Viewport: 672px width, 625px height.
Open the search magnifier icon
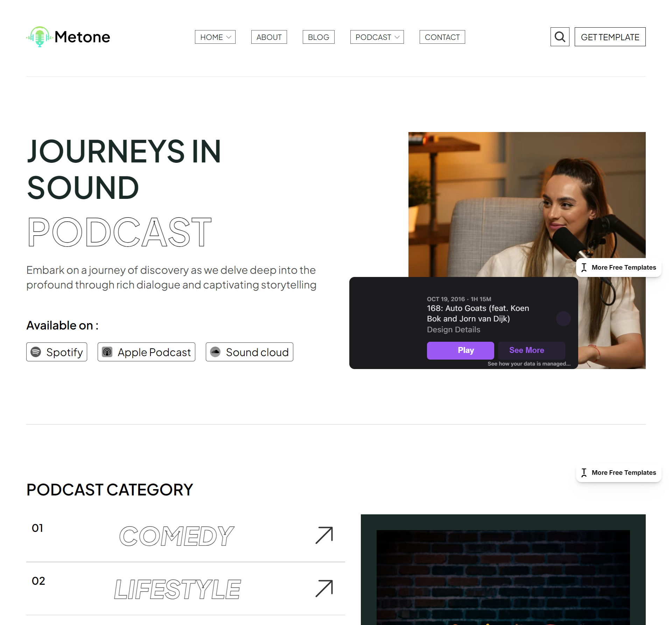pos(560,37)
